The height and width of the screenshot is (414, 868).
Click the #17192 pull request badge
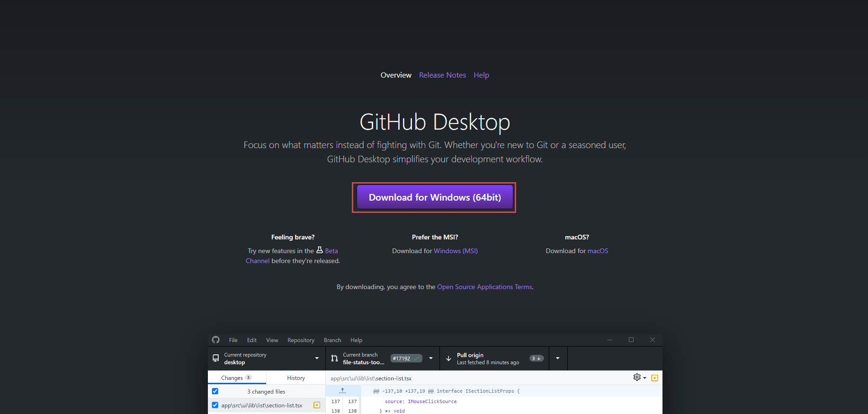coord(406,358)
